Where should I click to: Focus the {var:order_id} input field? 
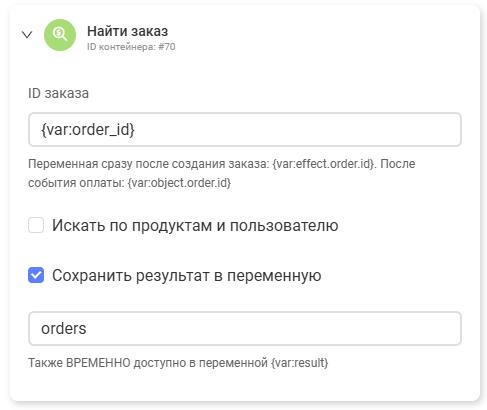tap(245, 129)
